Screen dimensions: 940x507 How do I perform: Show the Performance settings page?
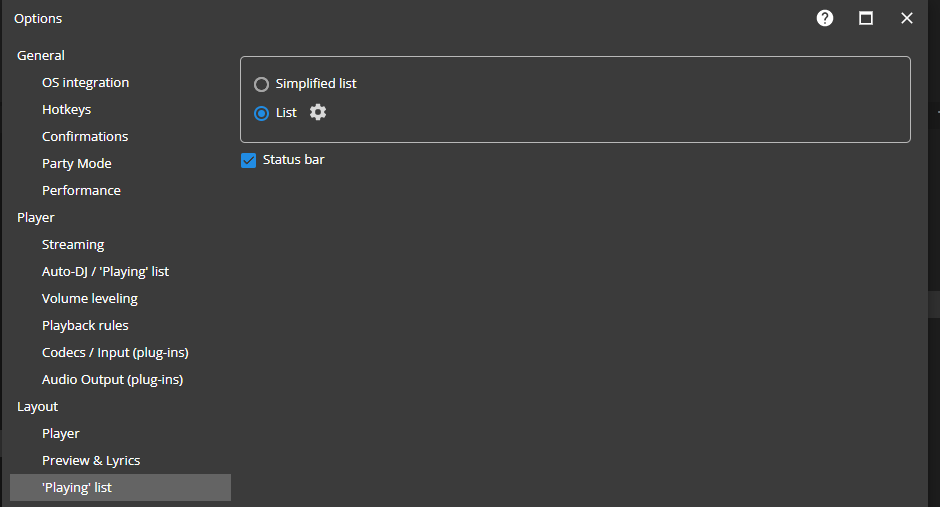81,191
